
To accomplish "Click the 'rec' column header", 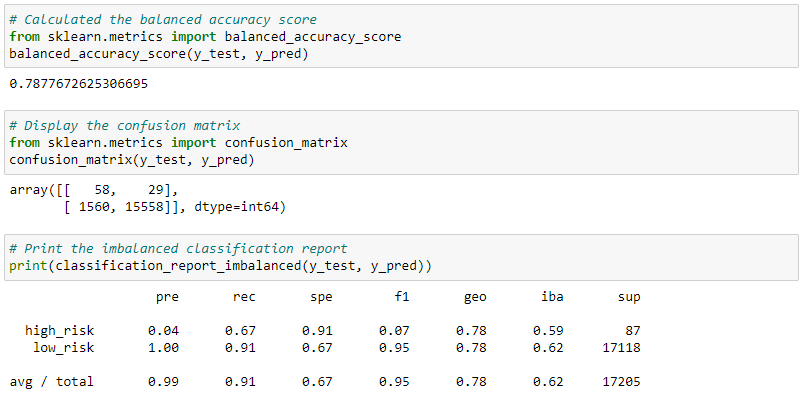I will click(244, 297).
